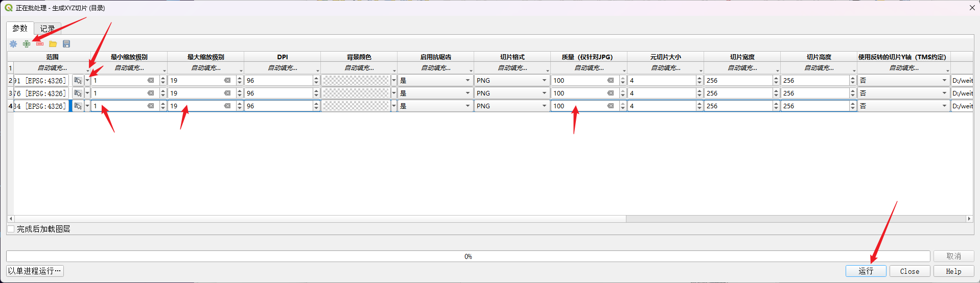Clear the 最小缩放级别 value in row 3
This screenshot has width=980, height=283.
pyautogui.click(x=151, y=93)
